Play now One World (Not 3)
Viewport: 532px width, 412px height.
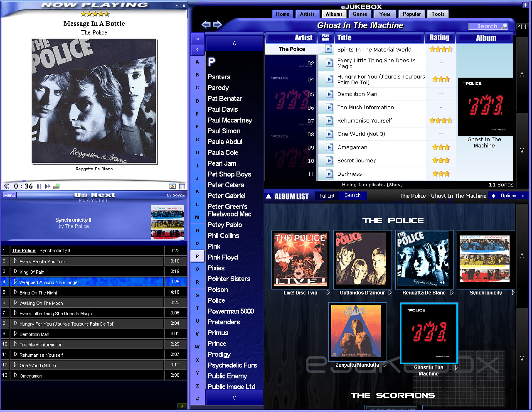tap(329, 134)
